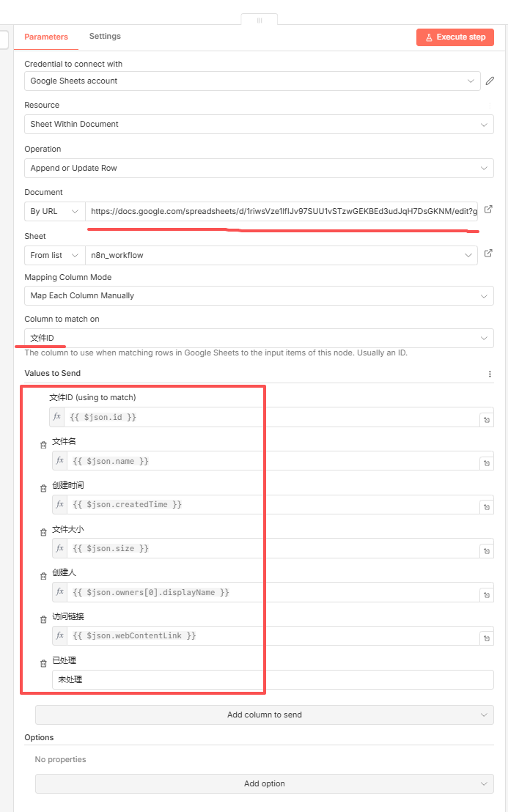Trash the 已处理 column mapping
Screen dimensions: 508x812
[43, 664]
